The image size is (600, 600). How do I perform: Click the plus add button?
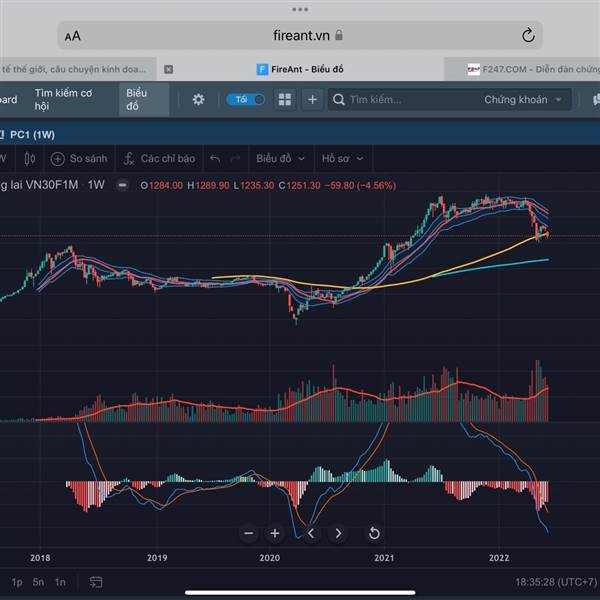312,99
